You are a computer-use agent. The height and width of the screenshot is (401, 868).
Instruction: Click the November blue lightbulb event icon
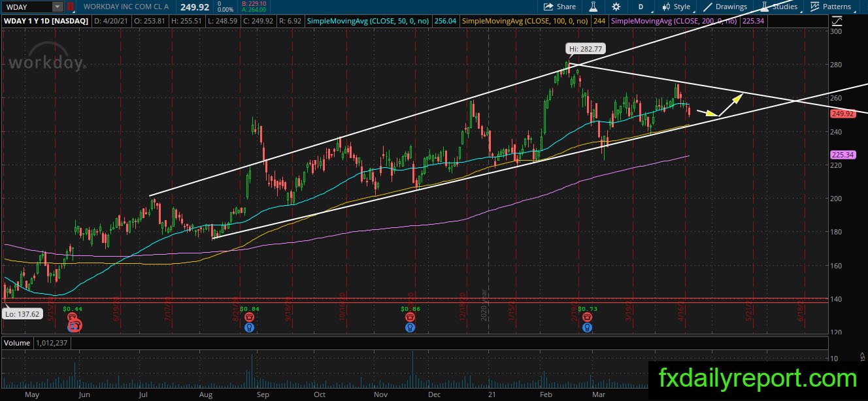click(x=410, y=327)
